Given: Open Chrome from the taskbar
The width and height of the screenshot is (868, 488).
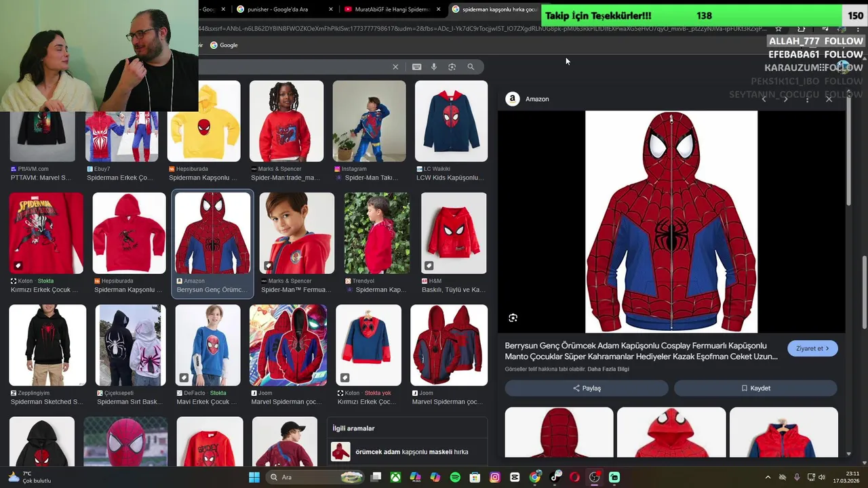Looking at the screenshot, I should pyautogui.click(x=535, y=477).
